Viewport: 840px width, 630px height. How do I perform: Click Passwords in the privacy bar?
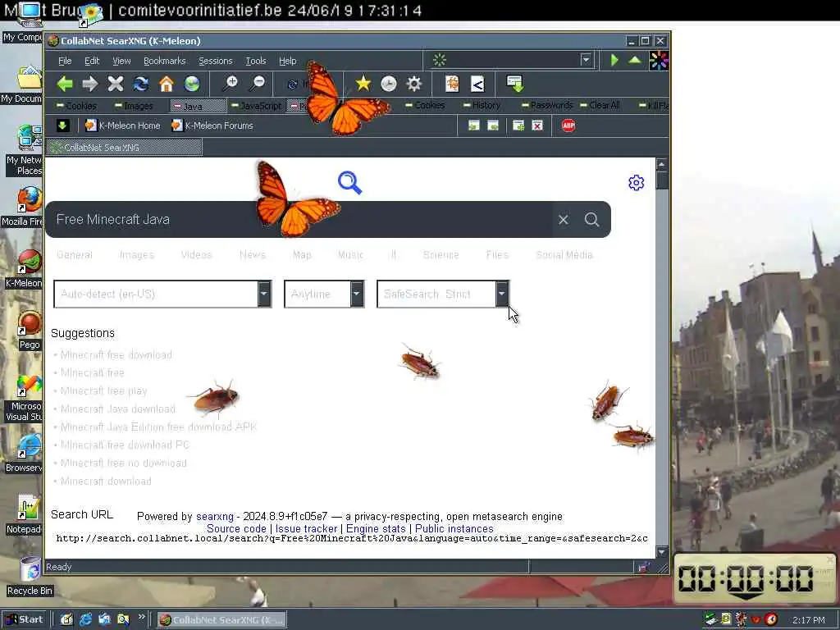tap(547, 105)
